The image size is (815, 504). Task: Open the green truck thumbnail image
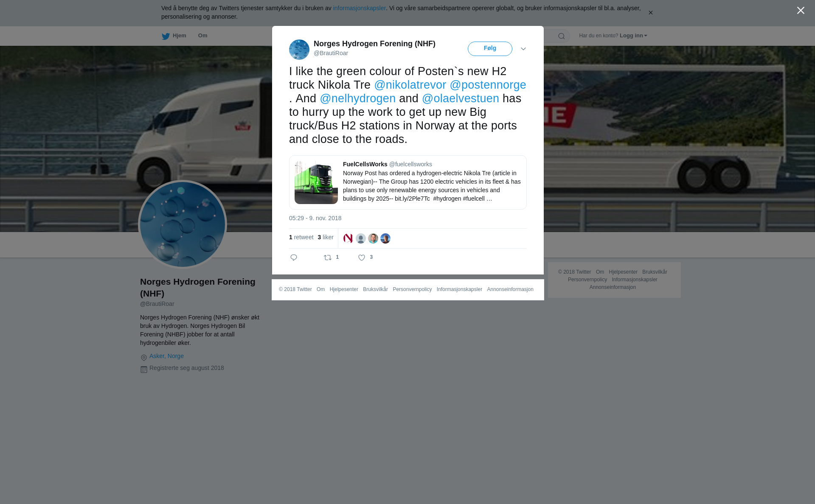pos(316,182)
